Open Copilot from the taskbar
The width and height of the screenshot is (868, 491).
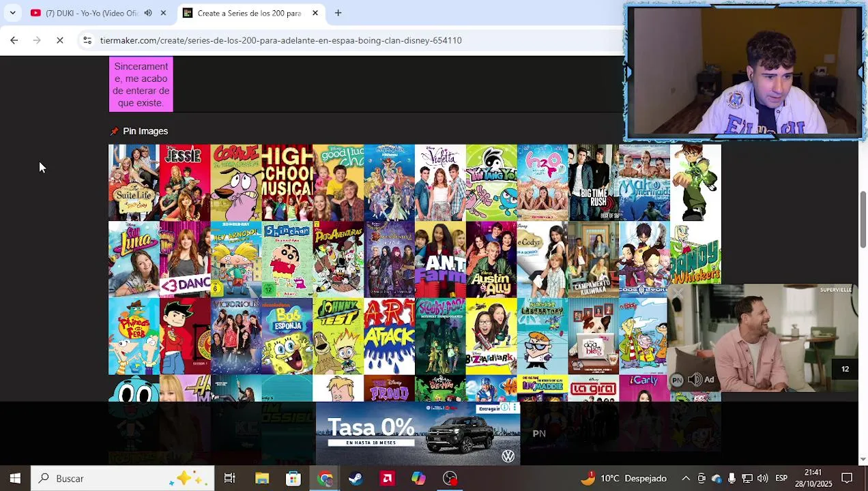[418, 478]
